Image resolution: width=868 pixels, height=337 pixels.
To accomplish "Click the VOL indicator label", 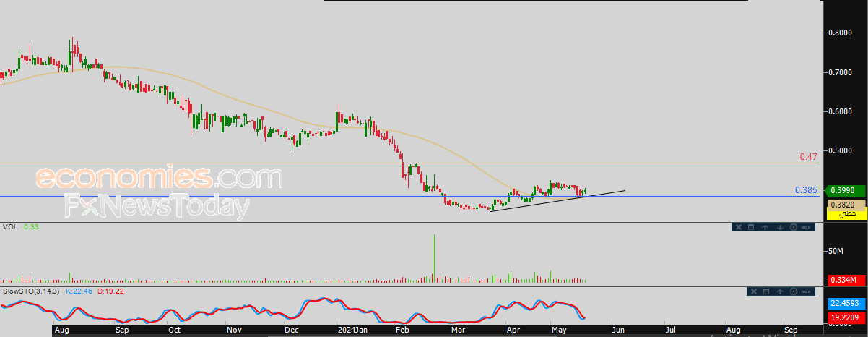I will [9, 227].
